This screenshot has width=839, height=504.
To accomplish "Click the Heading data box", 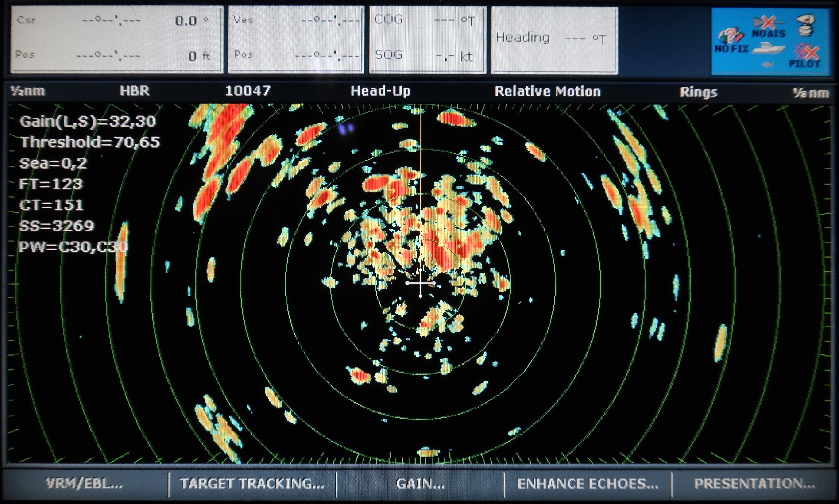I will pyautogui.click(x=554, y=39).
